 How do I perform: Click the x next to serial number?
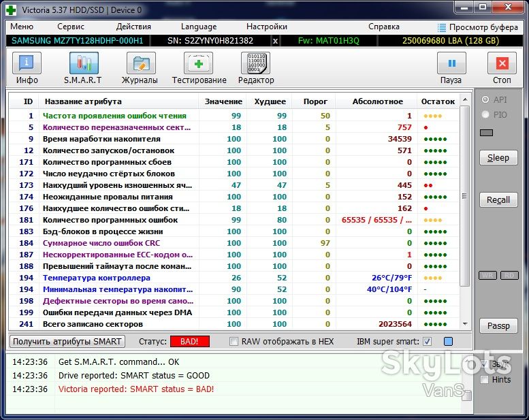[x=275, y=41]
